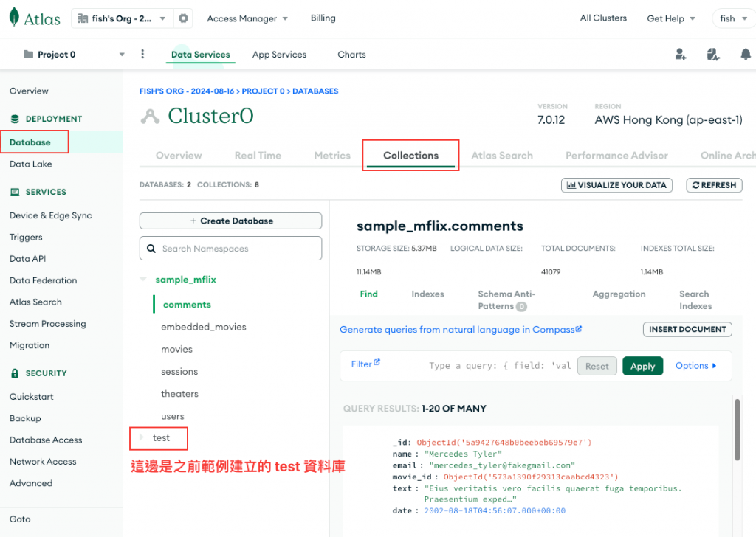Open the cluster Overview tab
The height and width of the screenshot is (537, 756).
pos(179,156)
